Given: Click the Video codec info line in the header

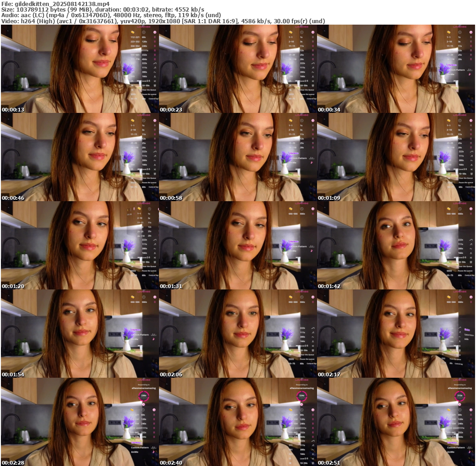Looking at the screenshot, I should click(163, 21).
